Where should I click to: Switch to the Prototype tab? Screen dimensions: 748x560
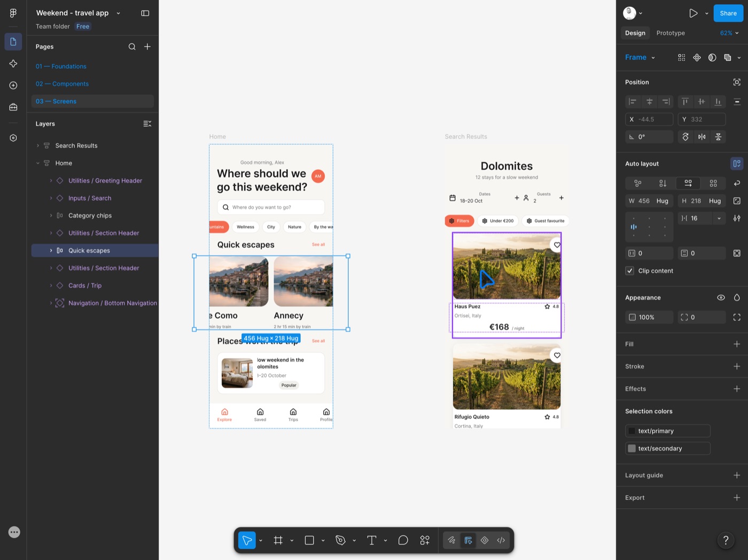671,33
